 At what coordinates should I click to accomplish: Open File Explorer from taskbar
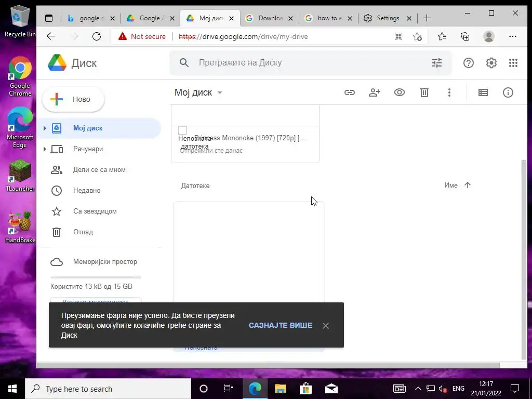pos(280,389)
